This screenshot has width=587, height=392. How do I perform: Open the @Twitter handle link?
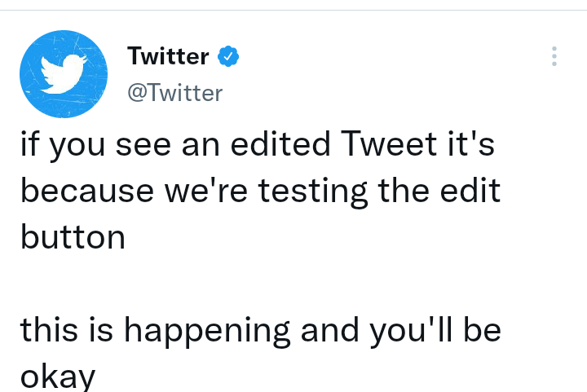174,93
